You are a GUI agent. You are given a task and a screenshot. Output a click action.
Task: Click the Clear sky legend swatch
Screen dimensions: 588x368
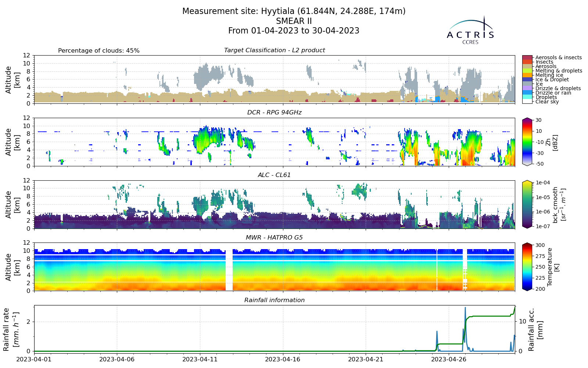tap(527, 101)
